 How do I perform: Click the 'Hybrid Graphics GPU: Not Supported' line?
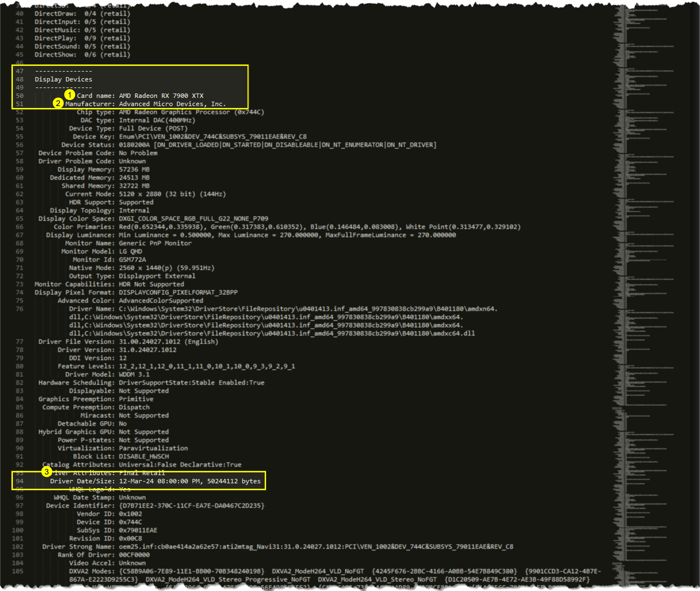(104, 432)
